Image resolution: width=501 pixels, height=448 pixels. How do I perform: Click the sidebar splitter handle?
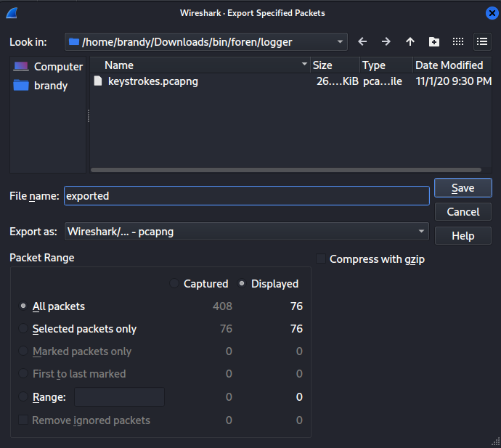89,115
